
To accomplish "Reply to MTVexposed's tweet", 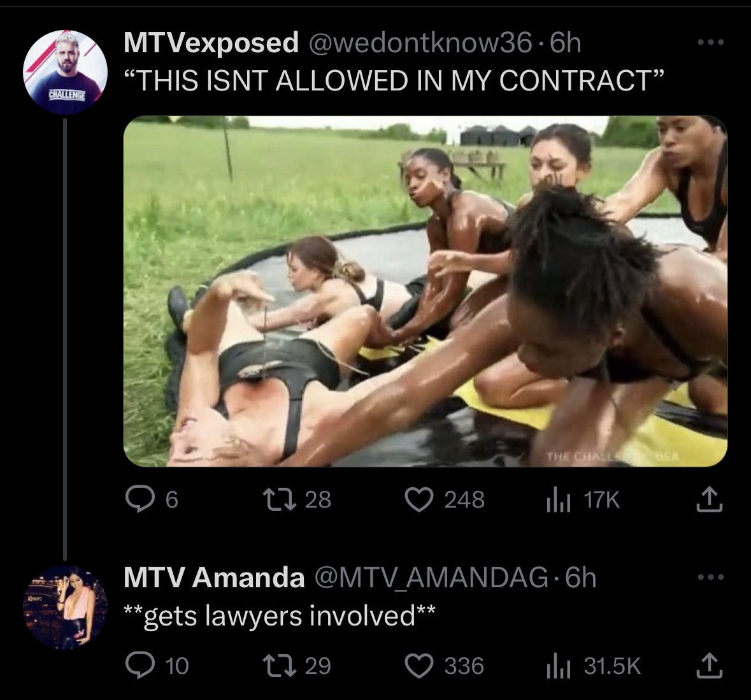I will click(140, 499).
